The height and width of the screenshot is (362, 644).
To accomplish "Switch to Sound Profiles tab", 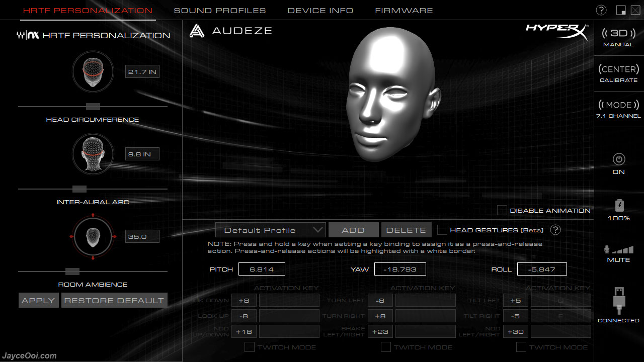I will click(220, 10).
